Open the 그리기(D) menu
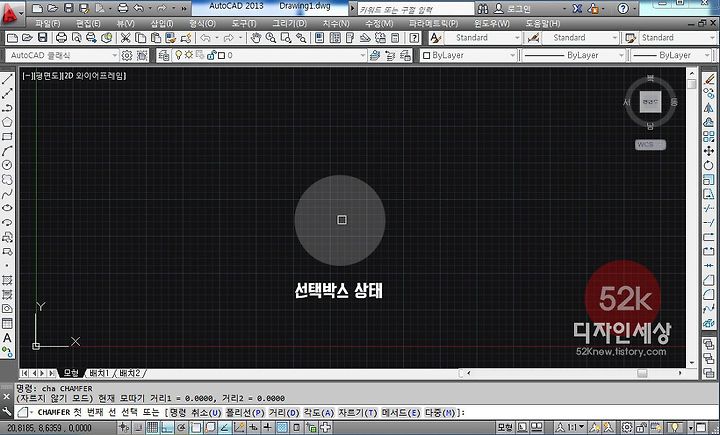The width and height of the screenshot is (720, 435). click(x=289, y=23)
